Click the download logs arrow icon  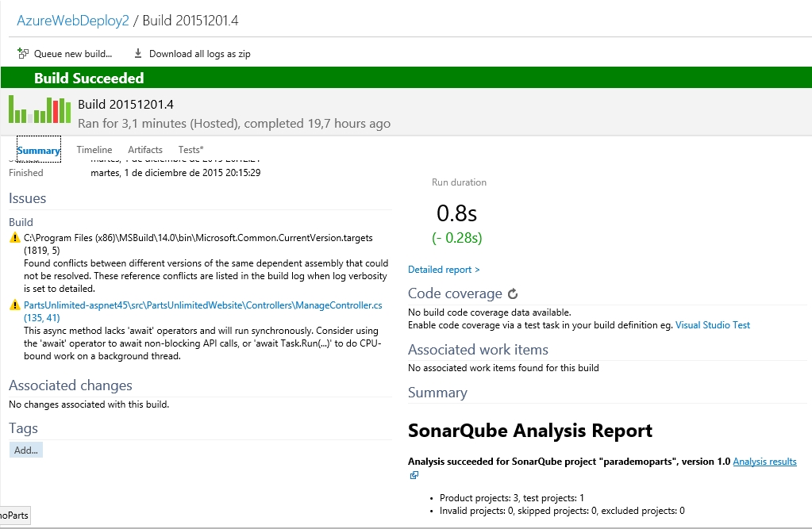(138, 53)
